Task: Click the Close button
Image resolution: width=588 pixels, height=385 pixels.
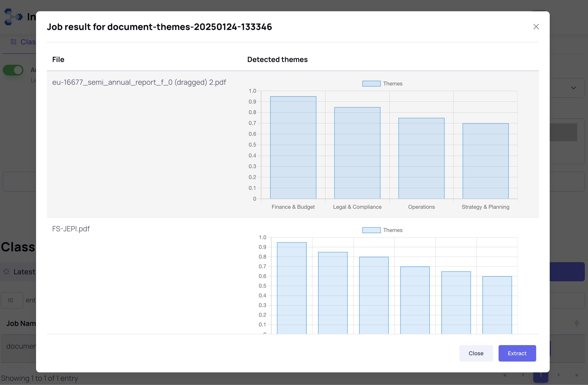Action: click(x=476, y=353)
